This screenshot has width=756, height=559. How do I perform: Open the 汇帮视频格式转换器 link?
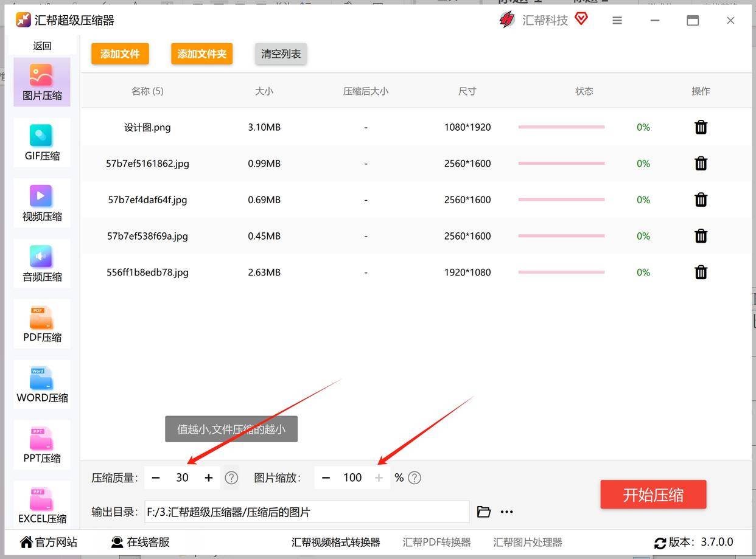[335, 542]
